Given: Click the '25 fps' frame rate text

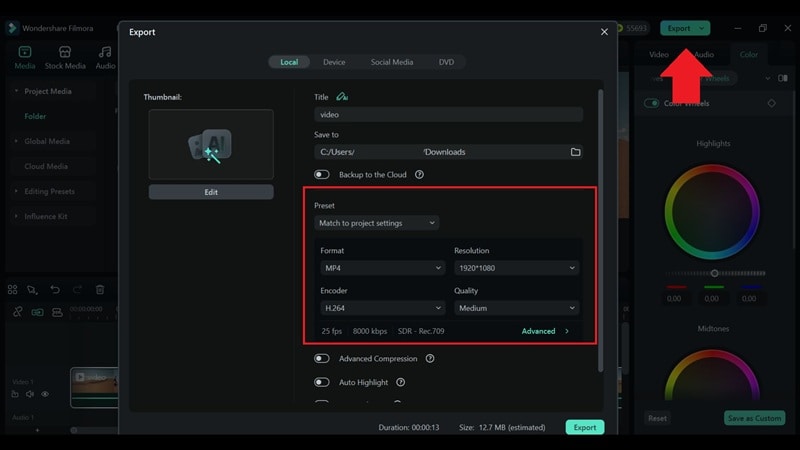Looking at the screenshot, I should 332,331.
